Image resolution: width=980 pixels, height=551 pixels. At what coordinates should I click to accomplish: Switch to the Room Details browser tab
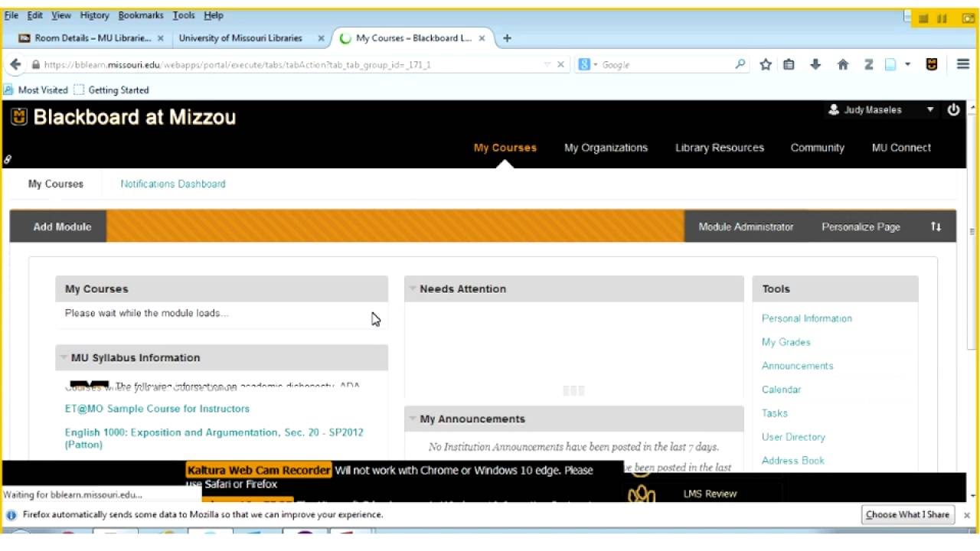[x=92, y=38]
